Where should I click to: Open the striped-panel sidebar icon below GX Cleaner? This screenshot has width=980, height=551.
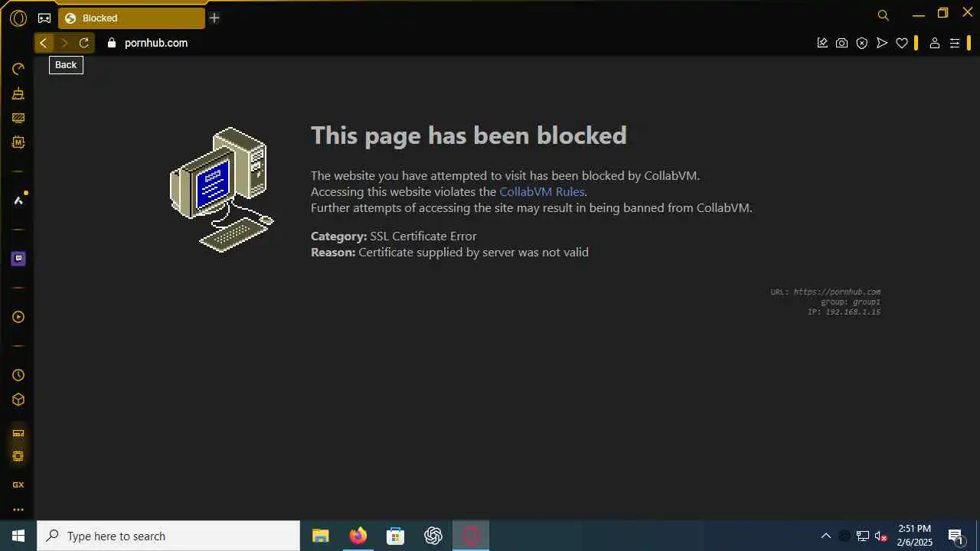[18, 118]
